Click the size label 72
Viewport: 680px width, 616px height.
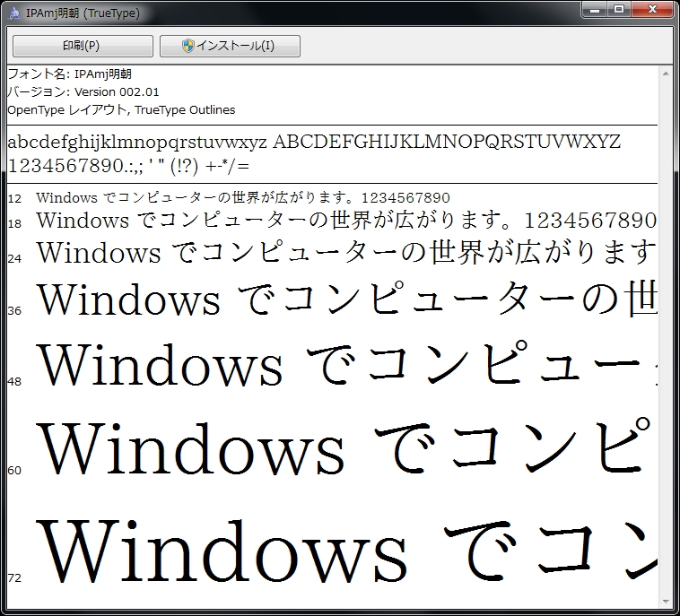click(x=14, y=577)
